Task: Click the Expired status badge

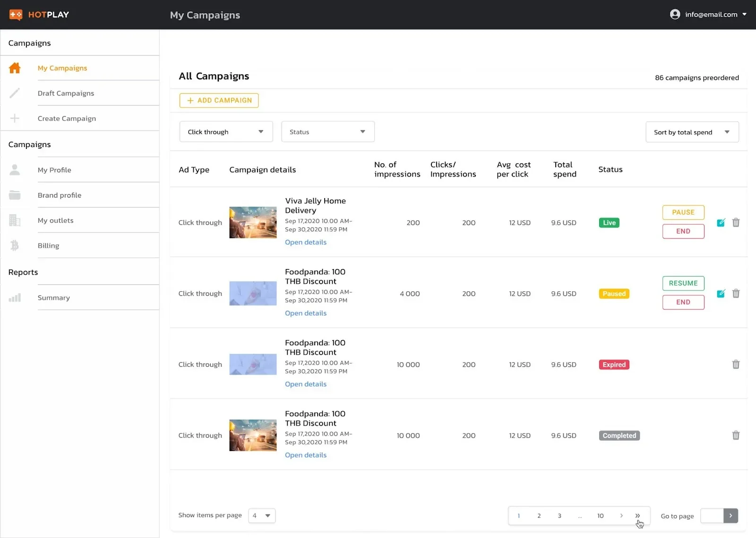Action: click(614, 364)
